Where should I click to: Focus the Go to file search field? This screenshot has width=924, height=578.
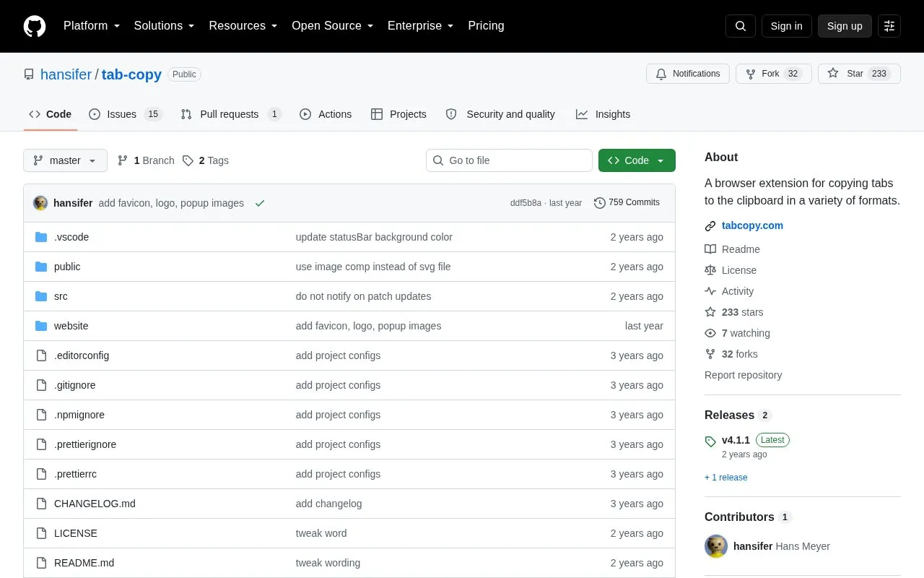click(x=509, y=160)
